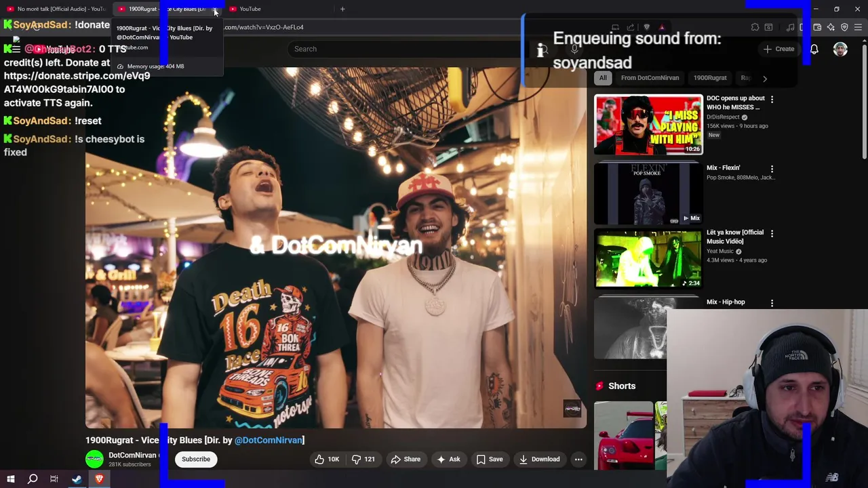Open Mix - Flexin' Pop Smoke thumbnail

pos(648,194)
